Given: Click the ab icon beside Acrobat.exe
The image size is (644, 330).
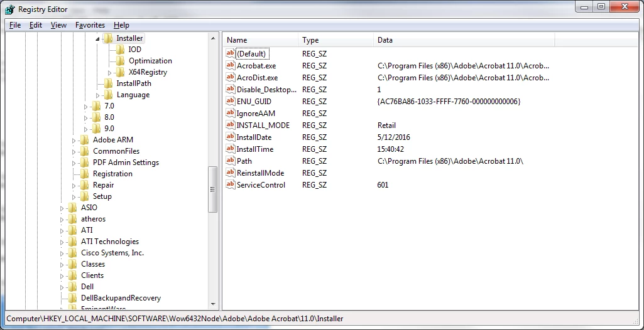Looking at the screenshot, I should click(x=231, y=65).
